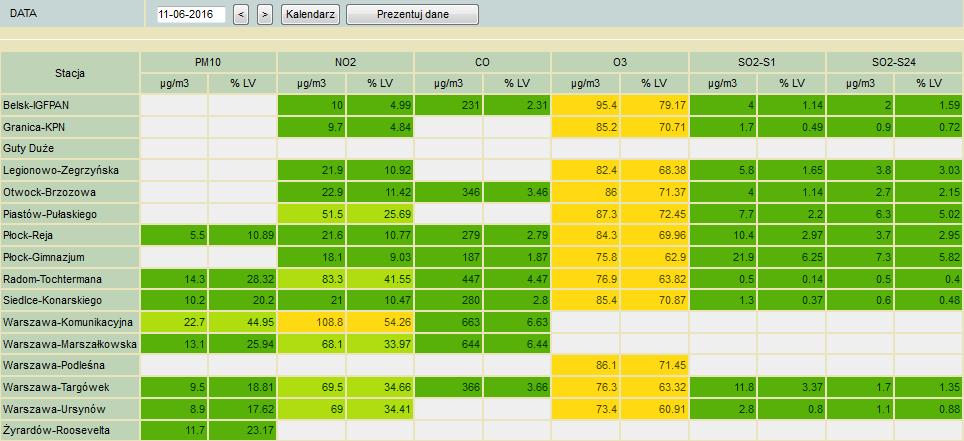Select the Radom-Tochtermana station label
This screenshot has height=441, width=964.
tap(70, 279)
